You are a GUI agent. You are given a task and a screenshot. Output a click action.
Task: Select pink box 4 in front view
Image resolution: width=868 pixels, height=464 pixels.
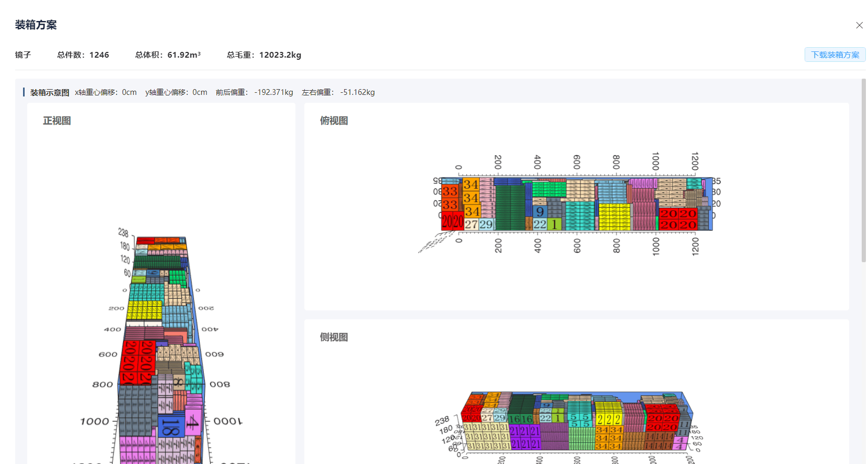click(192, 422)
